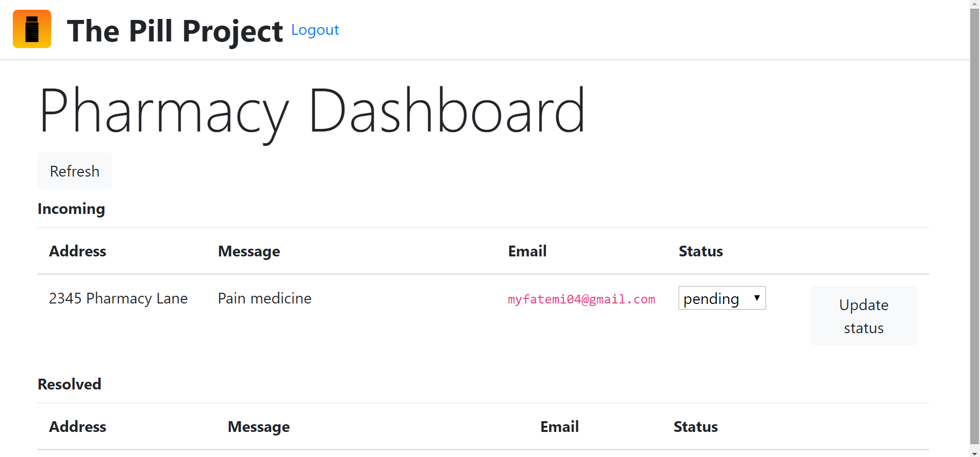The height and width of the screenshot is (457, 980).
Task: Click the Resolved section heading
Action: pos(70,384)
